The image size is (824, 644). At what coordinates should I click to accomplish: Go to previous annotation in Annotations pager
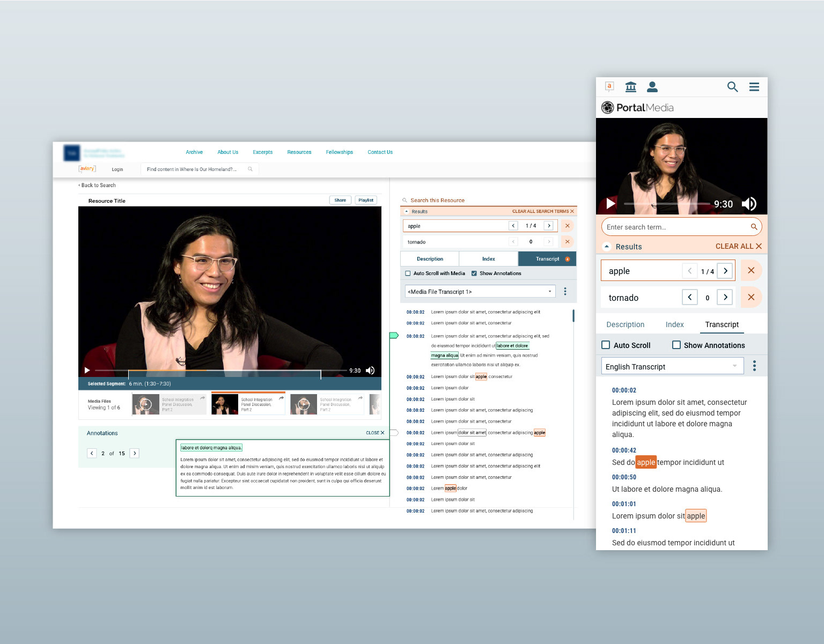[x=92, y=453]
